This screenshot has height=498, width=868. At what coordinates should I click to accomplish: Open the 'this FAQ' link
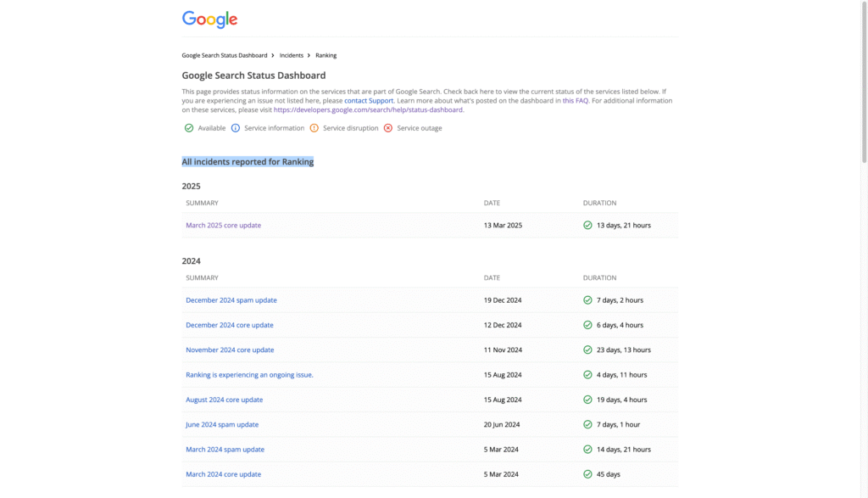coord(575,101)
